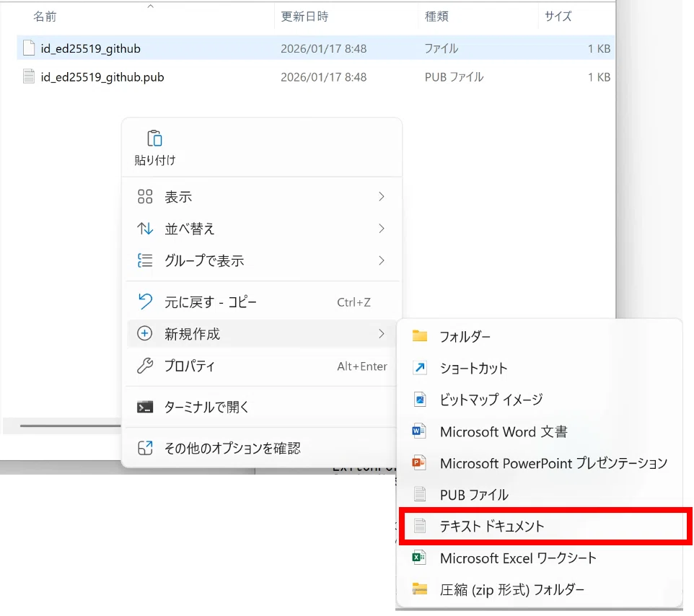Click the PUB ファイル type cell in list
Viewport: 694px width, 616px height.
454,77
